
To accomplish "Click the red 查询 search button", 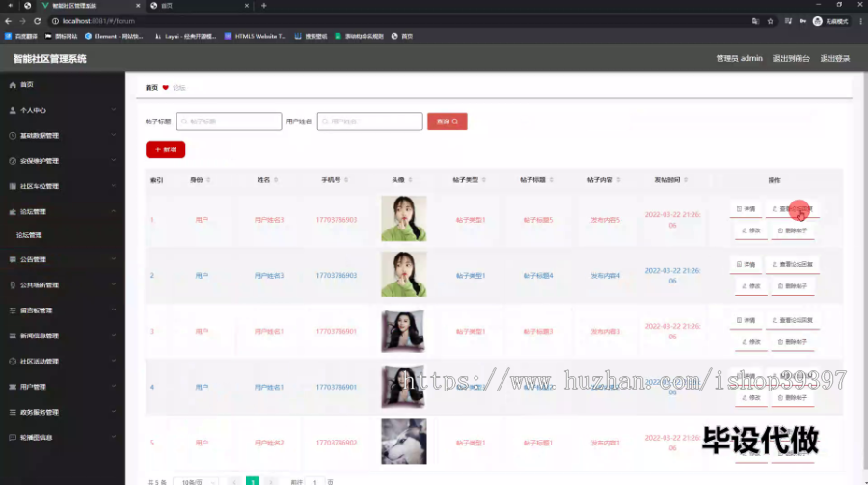I will pyautogui.click(x=448, y=121).
